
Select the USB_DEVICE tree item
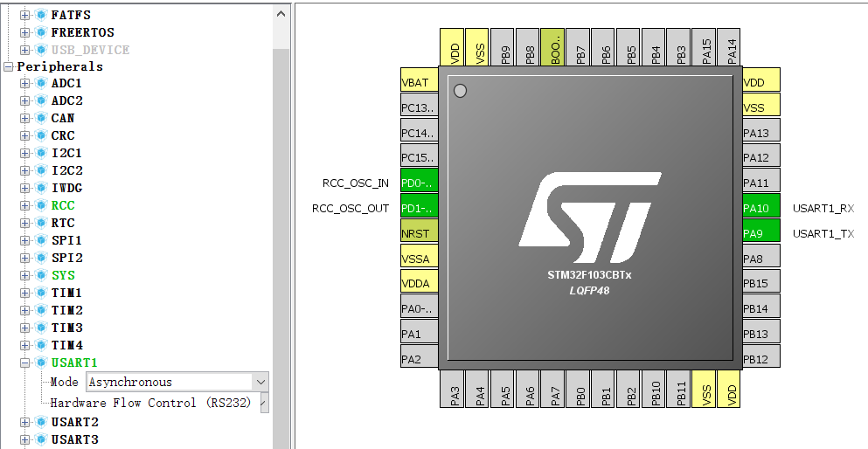pyautogui.click(x=90, y=50)
